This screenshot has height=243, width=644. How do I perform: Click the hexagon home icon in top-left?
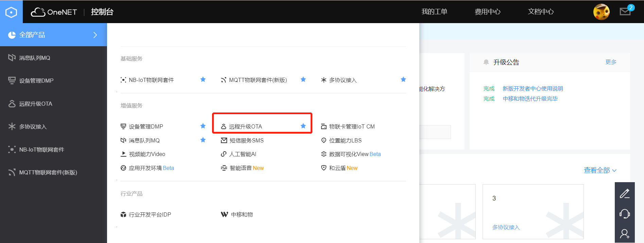click(11, 12)
